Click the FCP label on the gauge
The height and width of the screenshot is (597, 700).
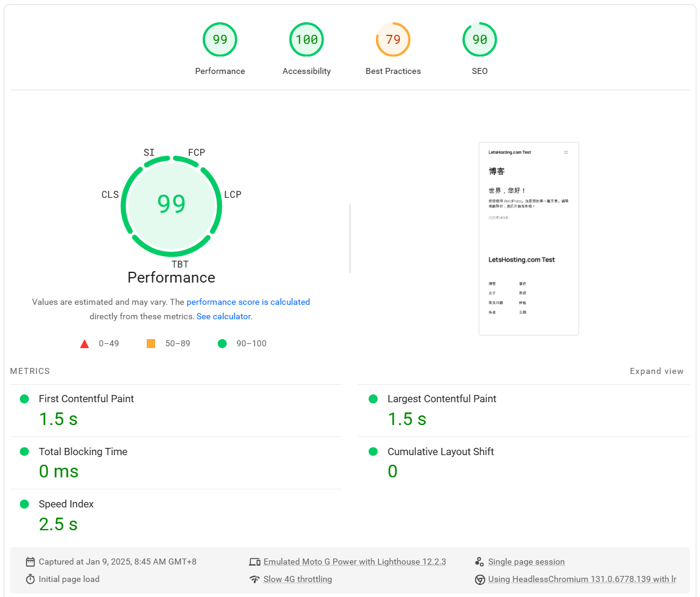[197, 153]
